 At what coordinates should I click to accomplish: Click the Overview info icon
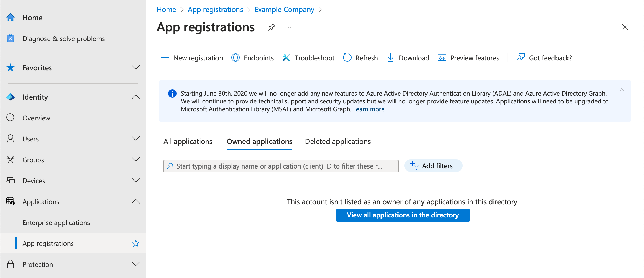(x=10, y=118)
